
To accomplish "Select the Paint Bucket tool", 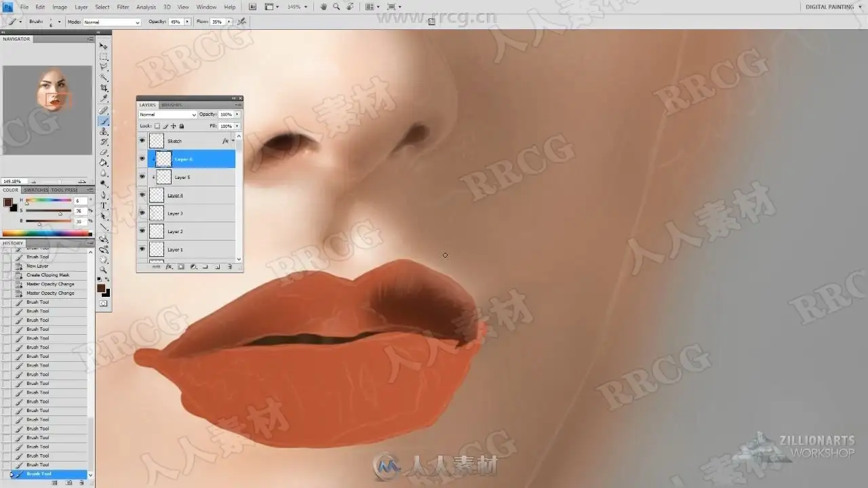I will pos(104,163).
